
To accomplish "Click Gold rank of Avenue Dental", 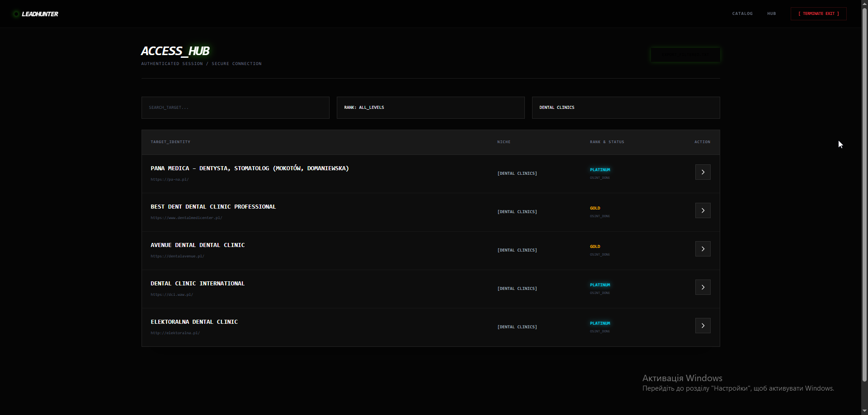I will point(595,247).
